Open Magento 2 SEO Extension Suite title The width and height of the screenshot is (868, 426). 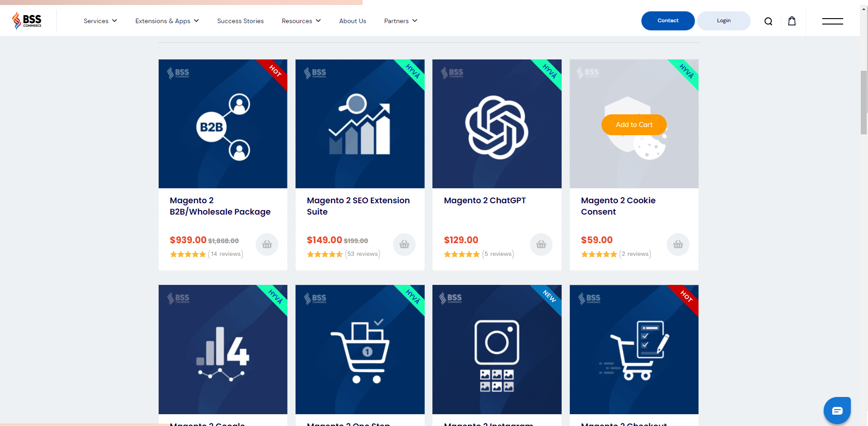(x=358, y=206)
